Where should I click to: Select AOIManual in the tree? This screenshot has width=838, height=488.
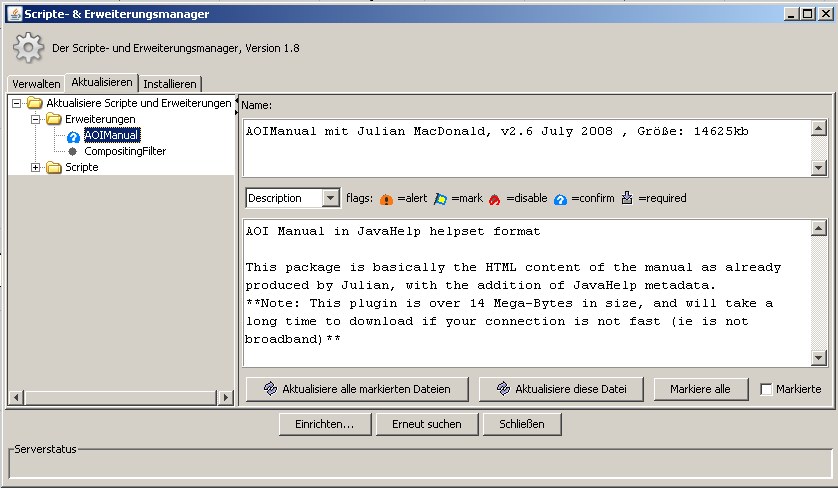(112, 135)
